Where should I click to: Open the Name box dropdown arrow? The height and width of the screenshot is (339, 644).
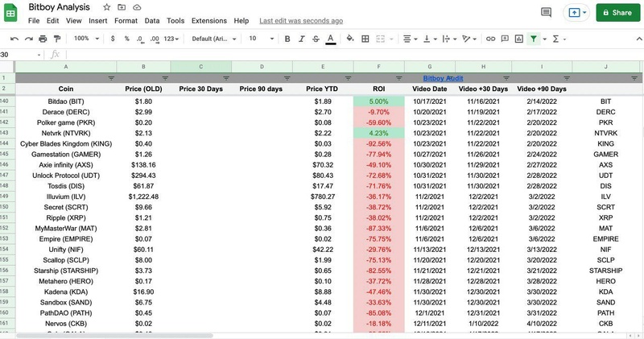click(x=39, y=55)
